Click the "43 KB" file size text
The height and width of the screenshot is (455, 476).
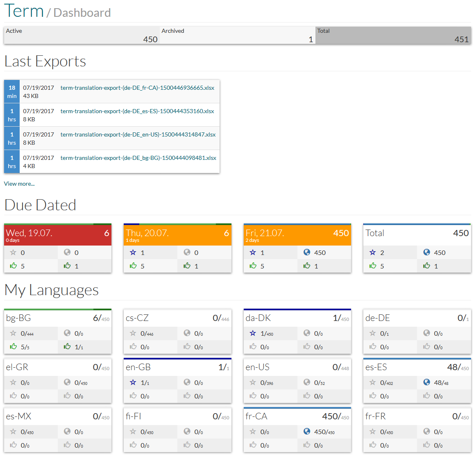tap(31, 96)
